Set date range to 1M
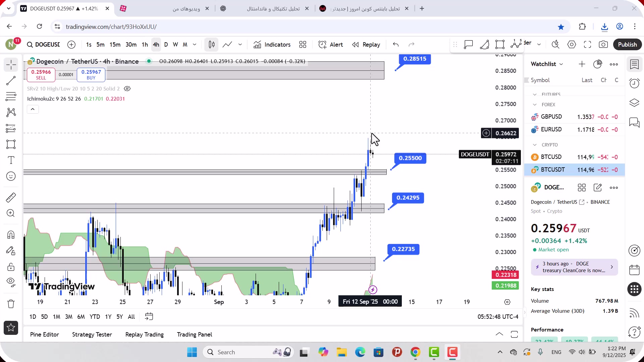The width and height of the screenshot is (644, 362). 56,317
